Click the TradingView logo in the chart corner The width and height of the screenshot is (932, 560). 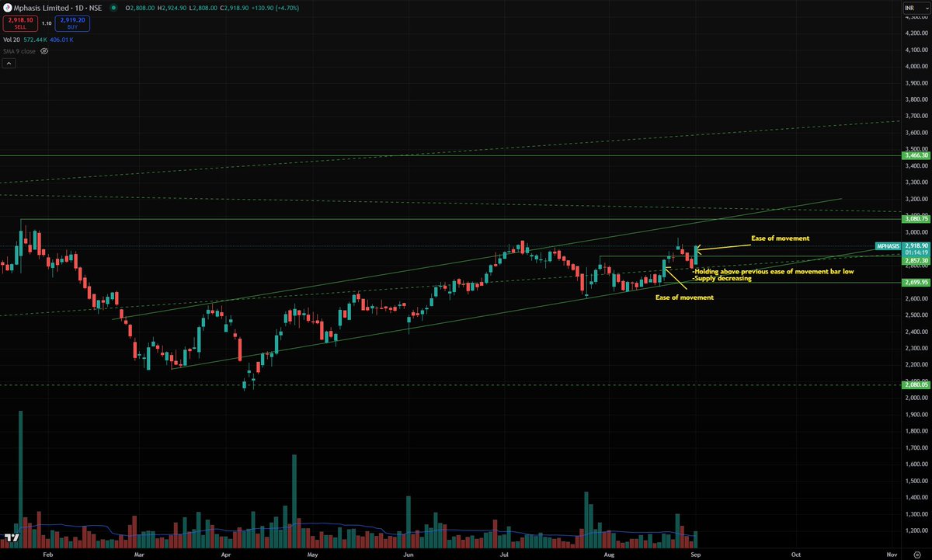pyautogui.click(x=12, y=537)
